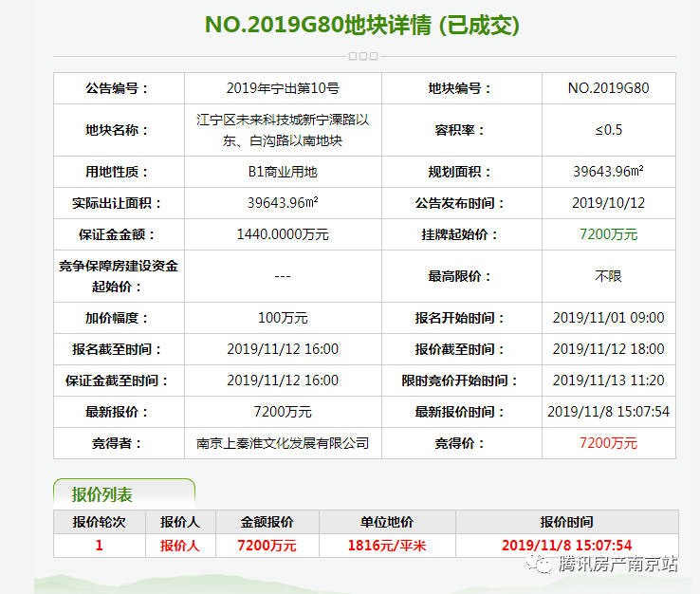Viewport: 700px width, 594px height.
Task: Click the floor area ratio value ≤0.5
Action: (x=609, y=130)
